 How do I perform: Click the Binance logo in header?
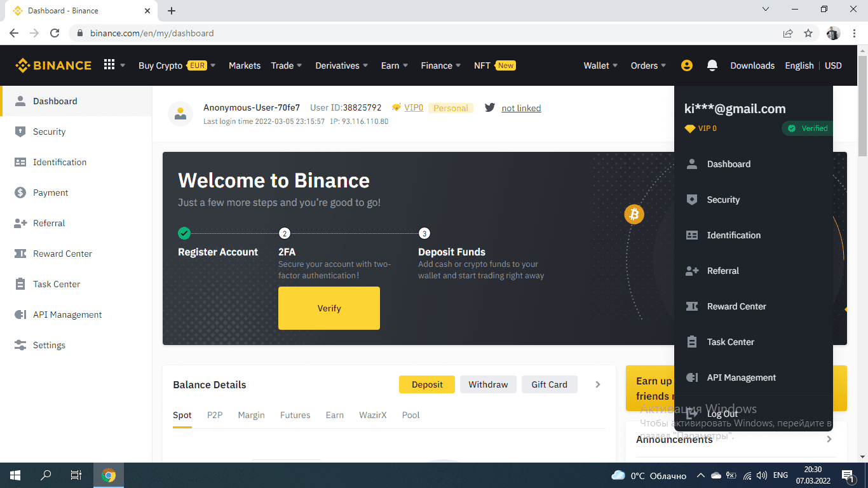[x=53, y=65]
